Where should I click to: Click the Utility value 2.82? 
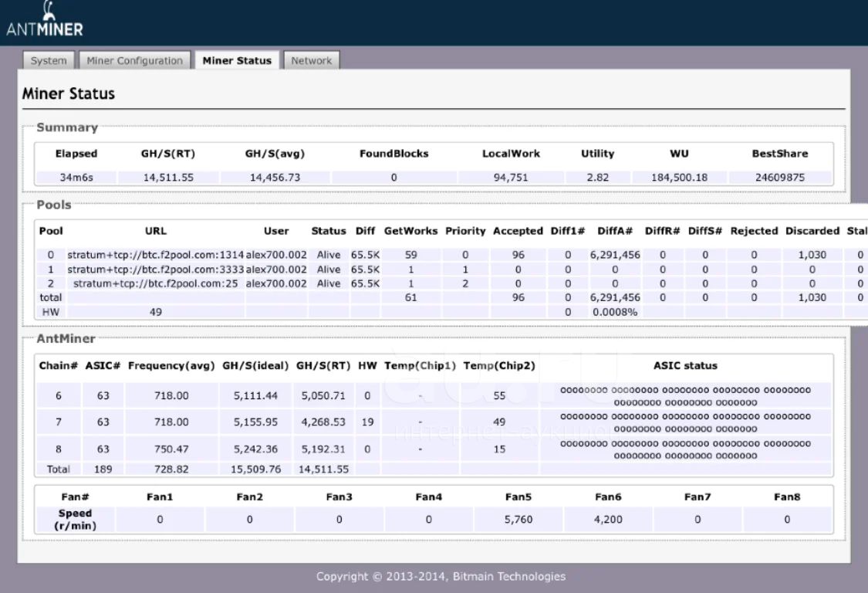coord(597,178)
